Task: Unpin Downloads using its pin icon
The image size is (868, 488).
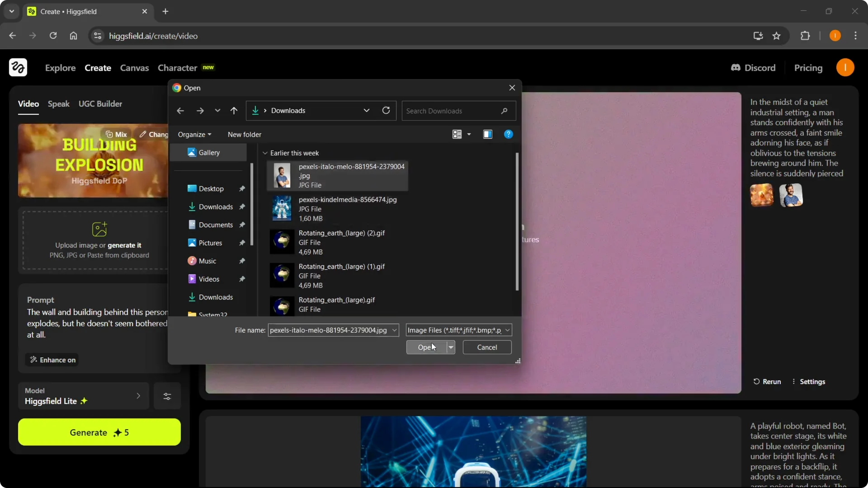Action: pos(242,206)
